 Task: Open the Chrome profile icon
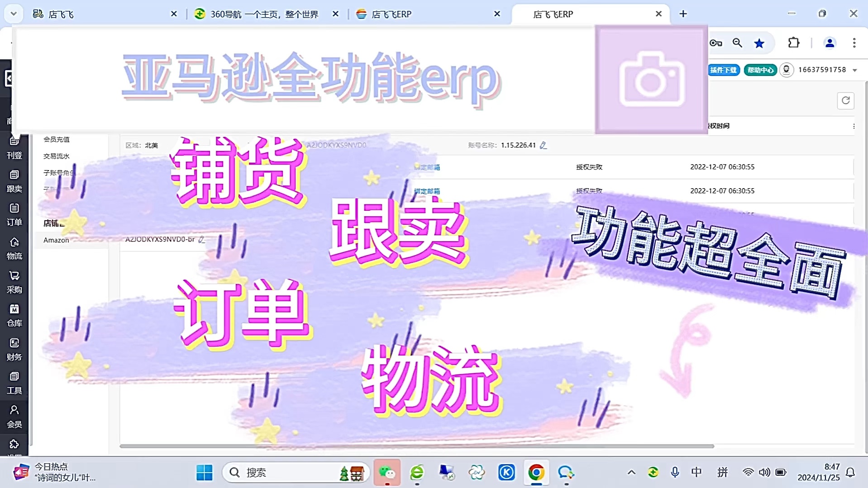click(830, 43)
